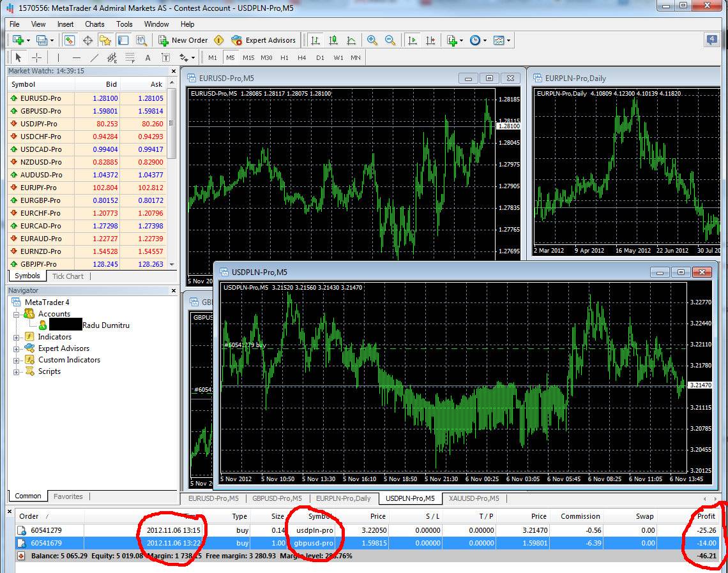Select the GBPUSD-Pro row in Market Watch
This screenshot has height=573, width=728.
87,112
